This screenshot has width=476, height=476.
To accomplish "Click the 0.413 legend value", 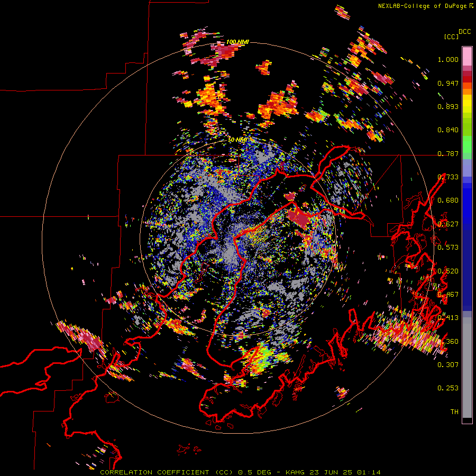I will coord(448,318).
